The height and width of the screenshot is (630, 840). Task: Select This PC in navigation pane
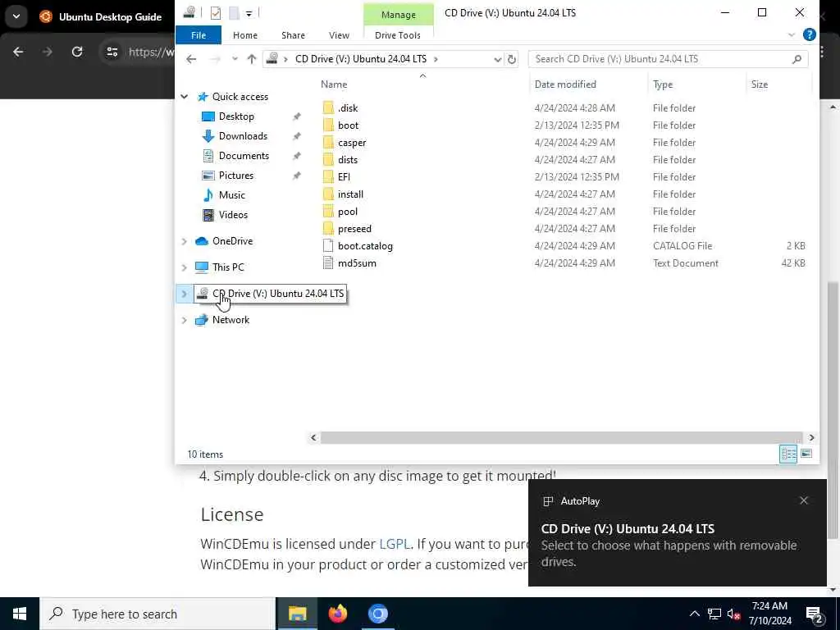(228, 267)
